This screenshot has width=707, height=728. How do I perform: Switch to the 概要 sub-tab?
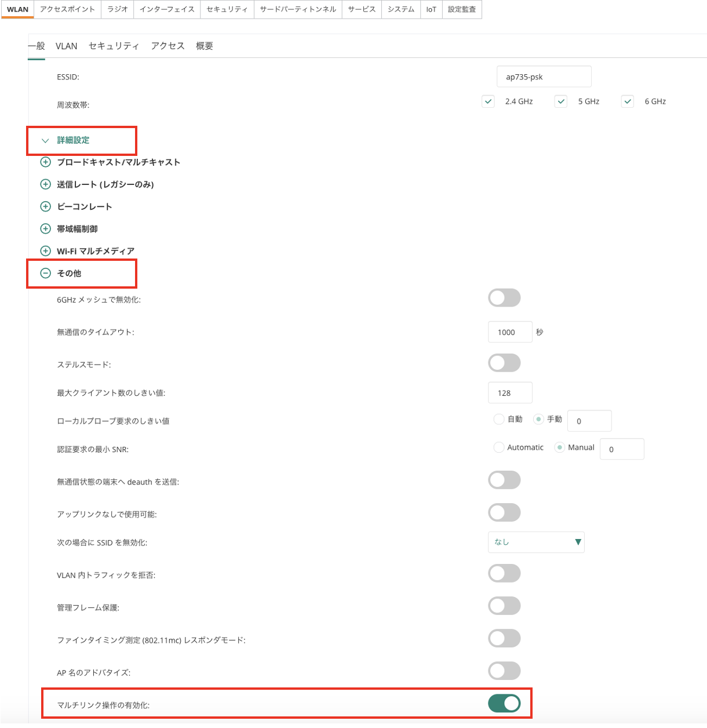tap(205, 46)
